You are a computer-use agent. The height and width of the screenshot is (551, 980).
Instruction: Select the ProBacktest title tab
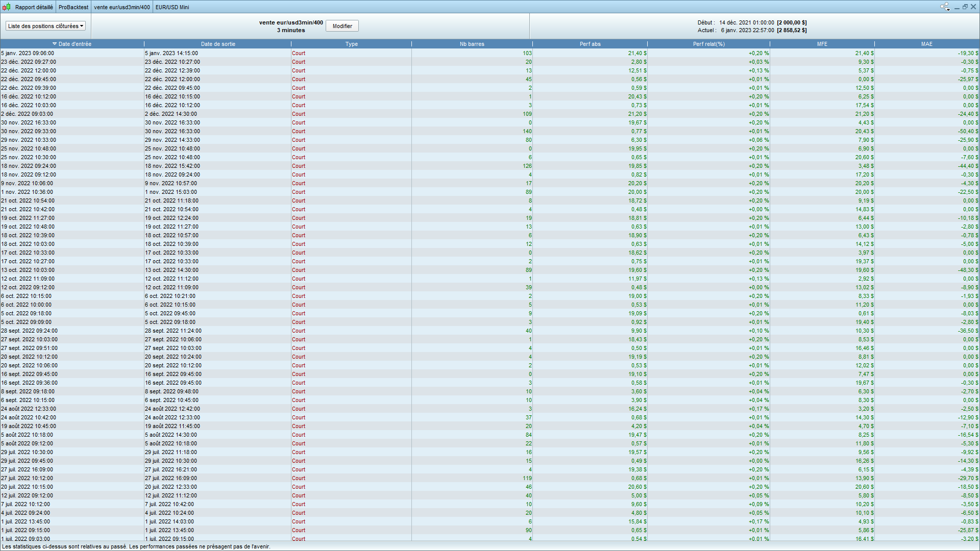(73, 7)
